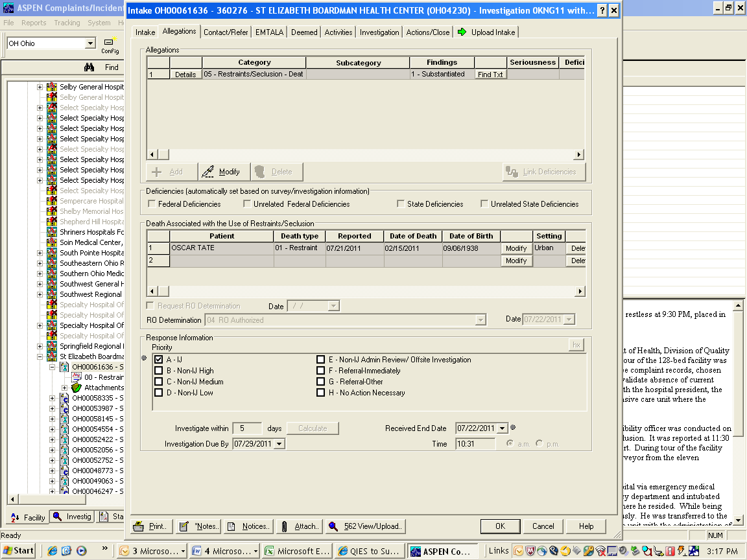
Task: Click the OK button
Action: tap(500, 526)
